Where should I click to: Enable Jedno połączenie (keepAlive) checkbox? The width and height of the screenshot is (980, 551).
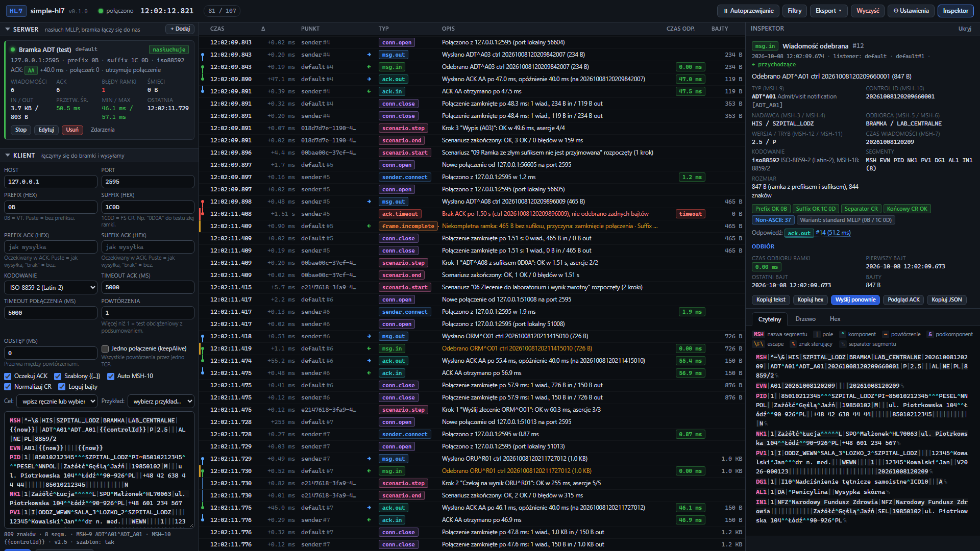pos(105,349)
